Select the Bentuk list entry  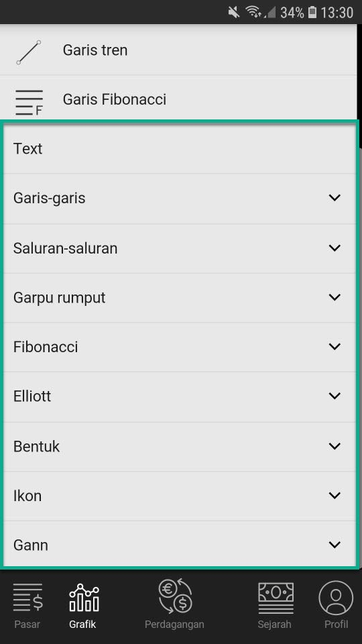click(x=180, y=447)
